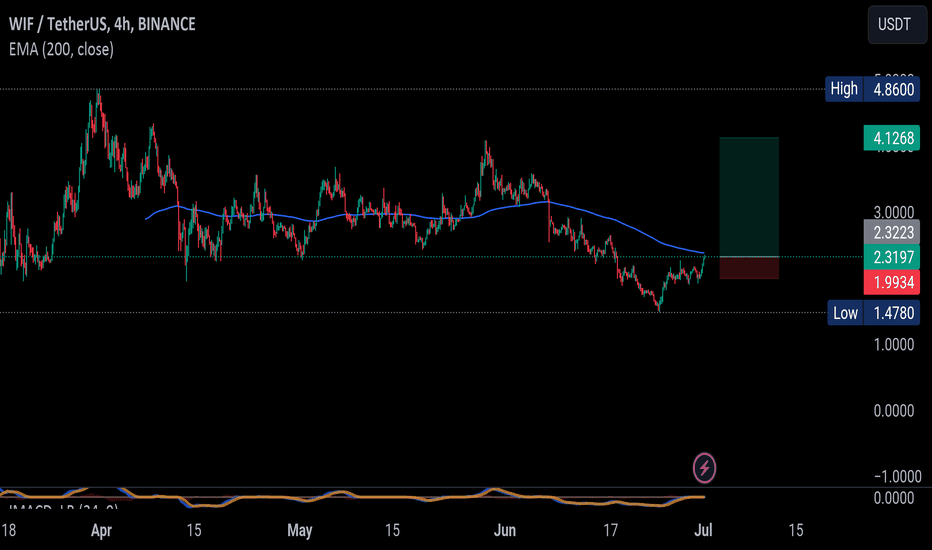Image resolution: width=932 pixels, height=550 pixels.
Task: Click the USDT currency button
Action: point(896,24)
